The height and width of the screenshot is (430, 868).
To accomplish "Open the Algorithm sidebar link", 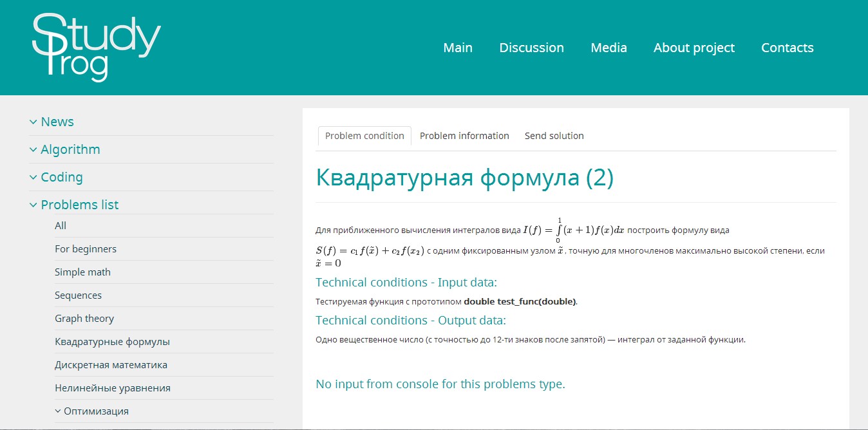I will coord(70,149).
